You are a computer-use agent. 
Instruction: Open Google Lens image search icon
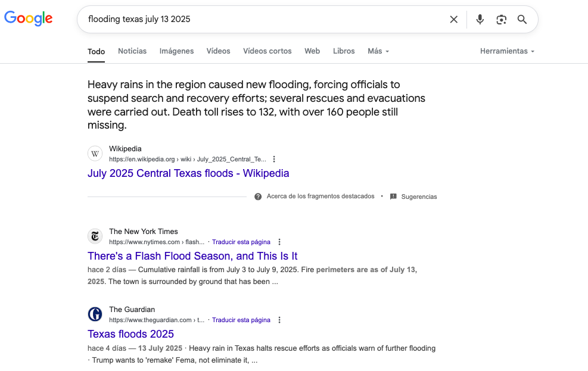click(502, 20)
